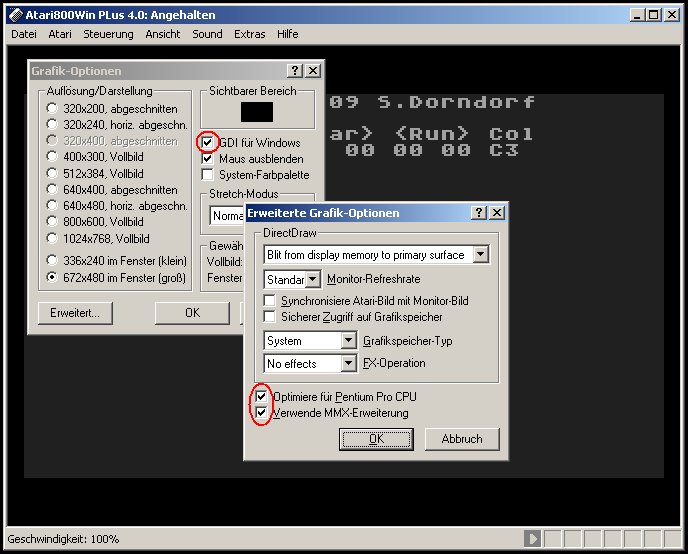Enable Synchronisiere Atari-Bild mit Monitor-Bild
This screenshot has height=554, width=688.
269,300
